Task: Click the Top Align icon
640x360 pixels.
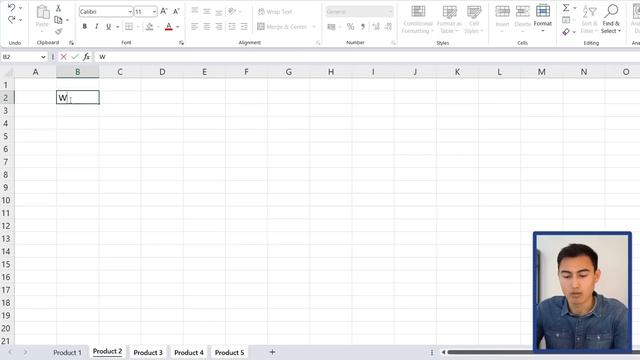Action: click(195, 11)
